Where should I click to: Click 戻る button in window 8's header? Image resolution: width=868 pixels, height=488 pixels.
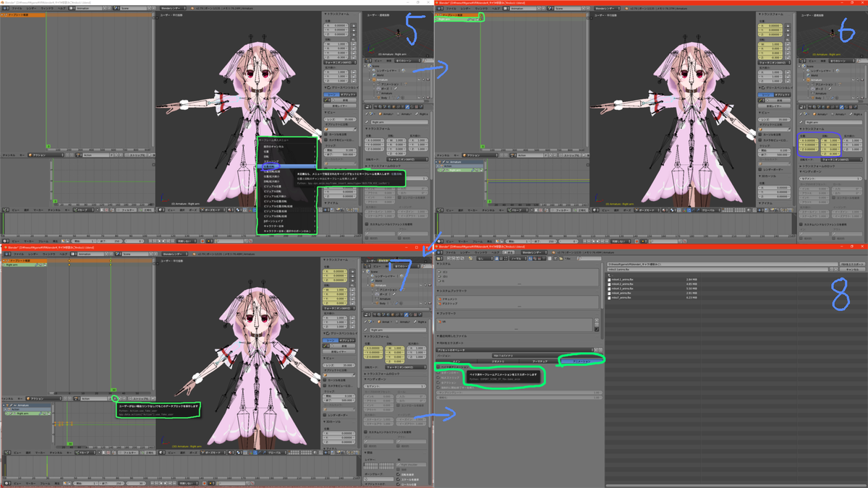click(x=509, y=252)
